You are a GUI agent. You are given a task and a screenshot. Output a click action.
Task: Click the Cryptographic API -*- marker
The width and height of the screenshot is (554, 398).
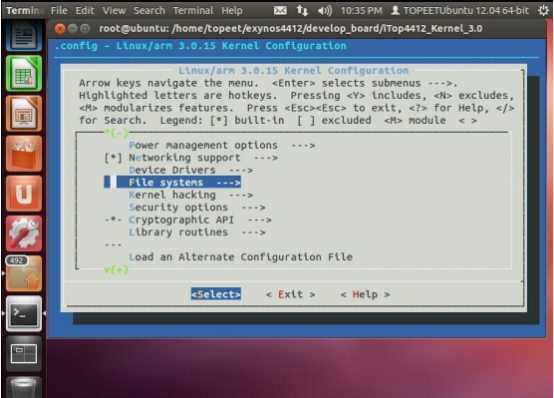pos(113,220)
